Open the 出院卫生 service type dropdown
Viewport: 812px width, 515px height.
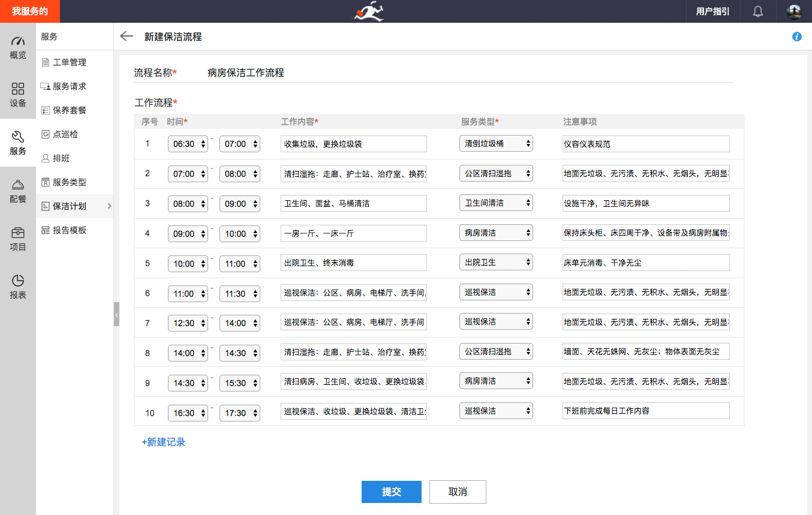click(x=496, y=262)
